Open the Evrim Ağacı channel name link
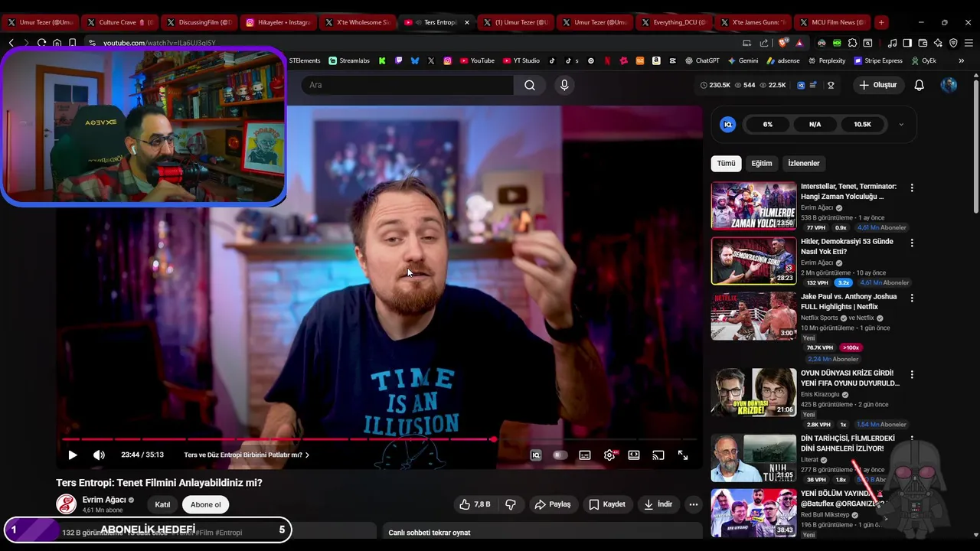980x551 pixels. [x=104, y=500]
